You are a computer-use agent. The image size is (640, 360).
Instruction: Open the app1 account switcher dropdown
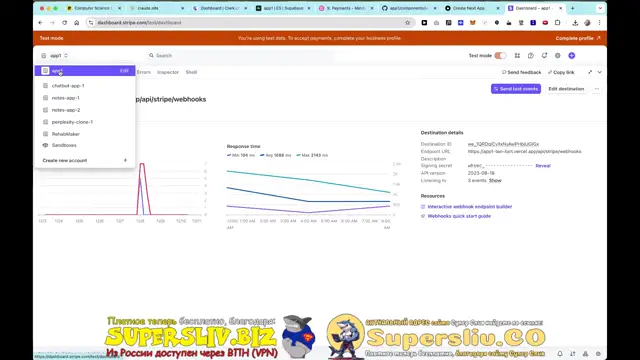click(55, 56)
